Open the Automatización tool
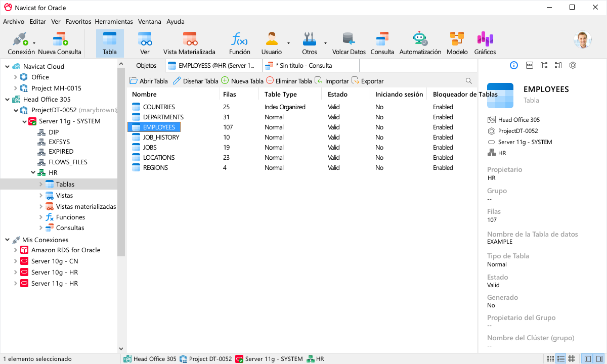Screen dimensions: 607x364 pyautogui.click(x=419, y=40)
